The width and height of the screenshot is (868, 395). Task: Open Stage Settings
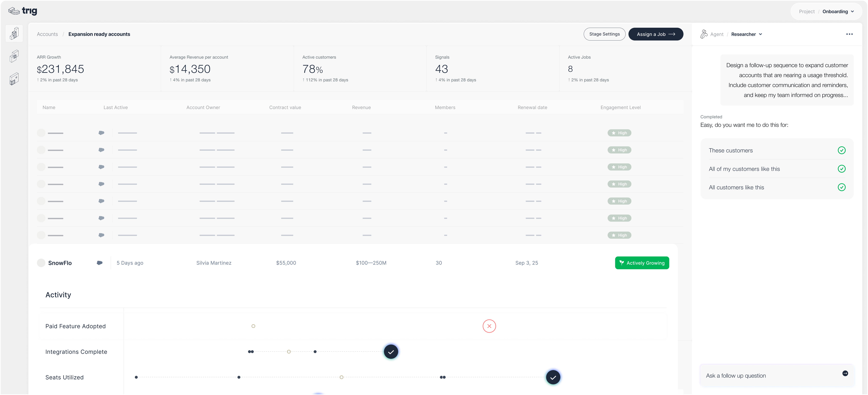click(x=604, y=34)
